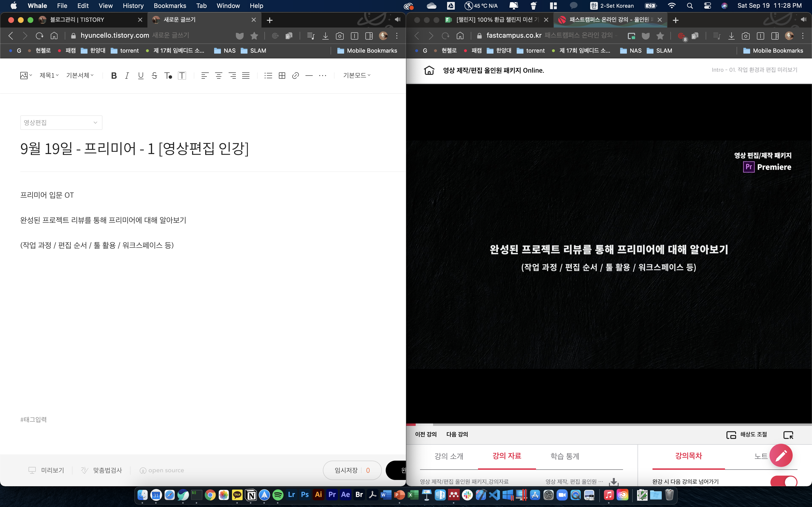Screen dimensions: 812x507
Task: Toggle bold formatting in editor toolbar
Action: tap(114, 75)
